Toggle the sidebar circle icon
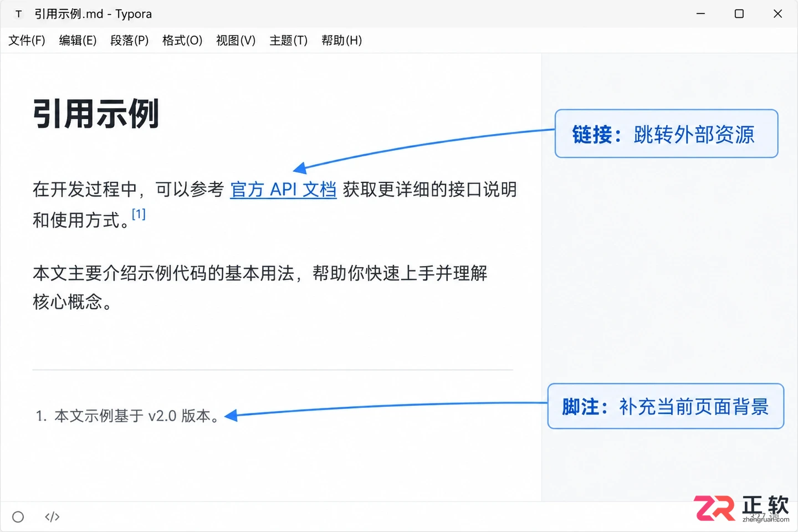This screenshot has width=798, height=532. pyautogui.click(x=18, y=517)
